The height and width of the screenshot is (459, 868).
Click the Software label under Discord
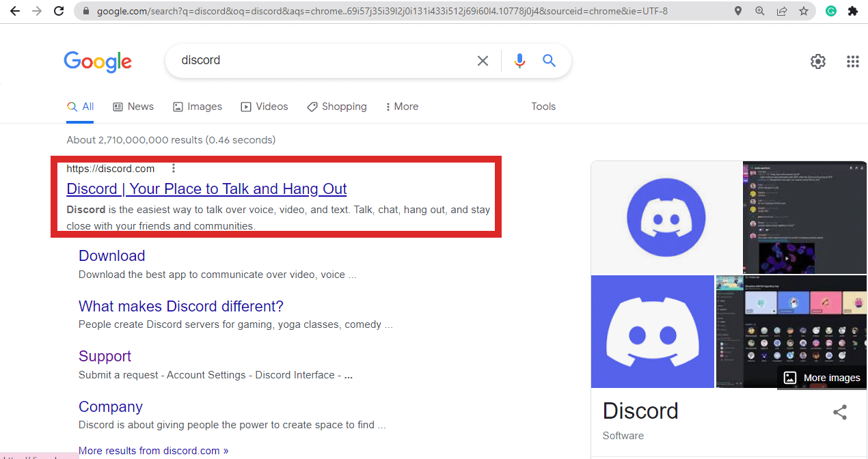(623, 436)
